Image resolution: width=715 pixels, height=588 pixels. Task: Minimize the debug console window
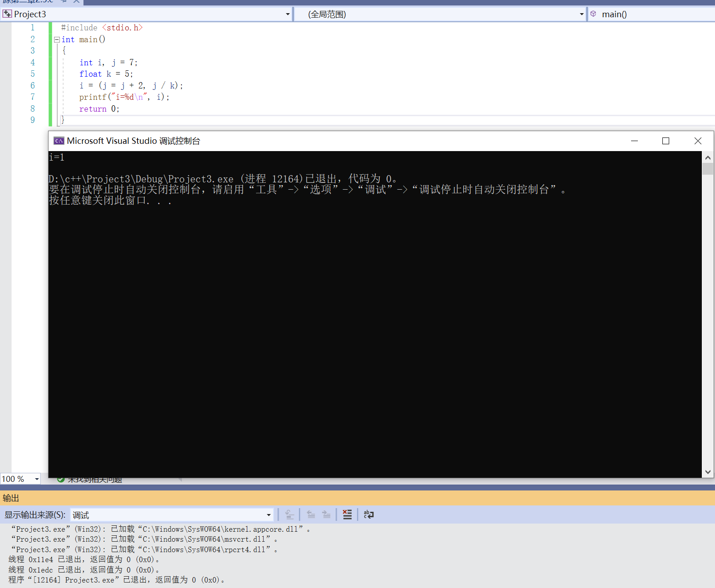pos(634,141)
